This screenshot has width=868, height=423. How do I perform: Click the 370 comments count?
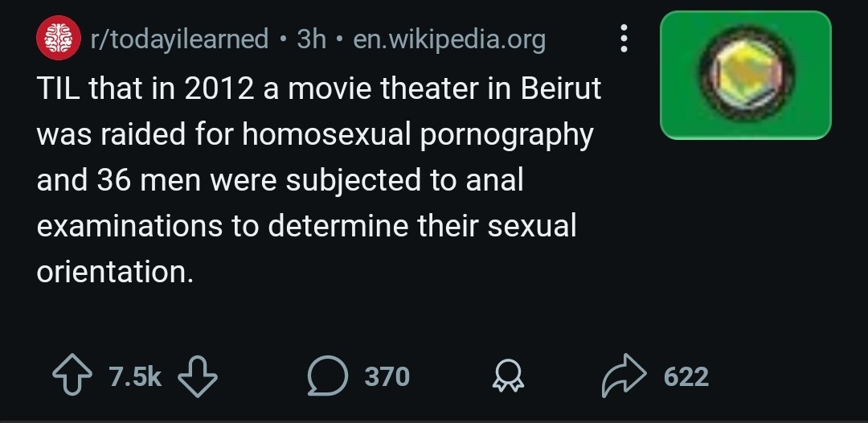coord(387,376)
